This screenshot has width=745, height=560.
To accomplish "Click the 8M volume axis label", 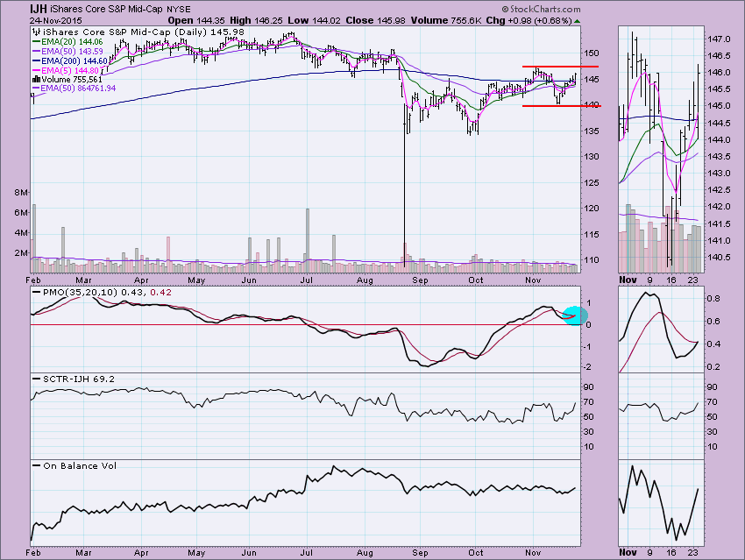I will 20,193.
